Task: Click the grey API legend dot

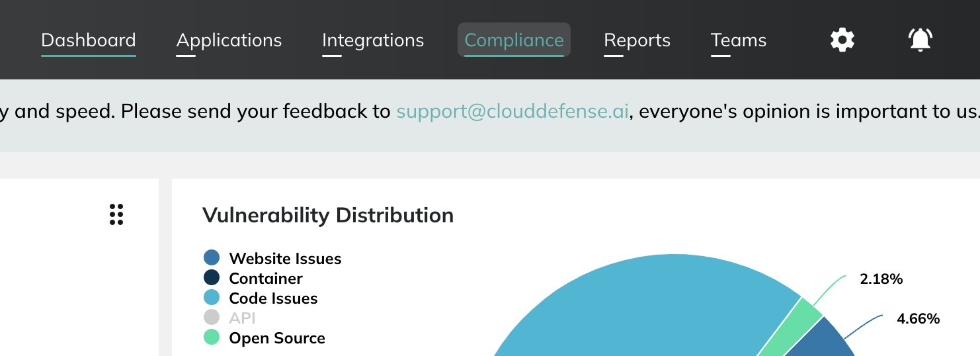Action: (x=212, y=317)
